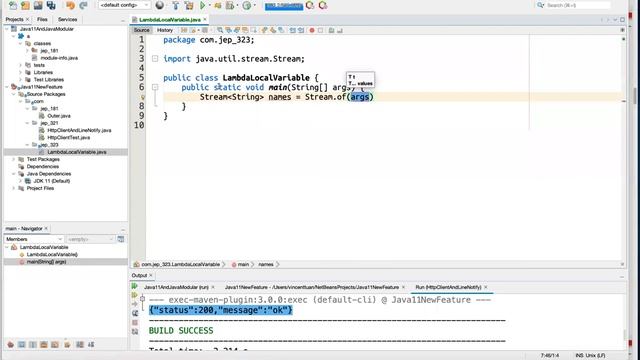Toggle first Navigator filter icon at bottom
The width and height of the screenshot is (640, 360).
coord(11,345)
